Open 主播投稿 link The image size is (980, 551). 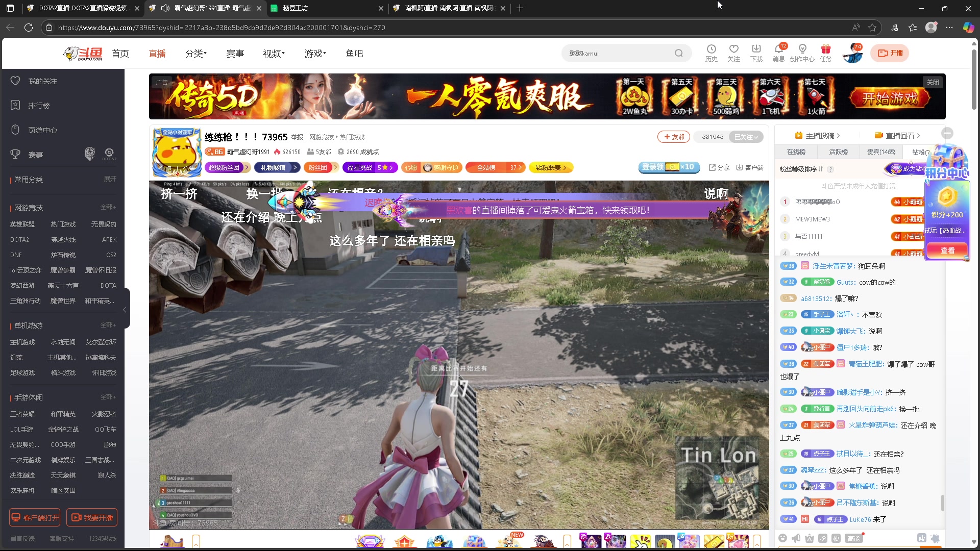pos(817,136)
